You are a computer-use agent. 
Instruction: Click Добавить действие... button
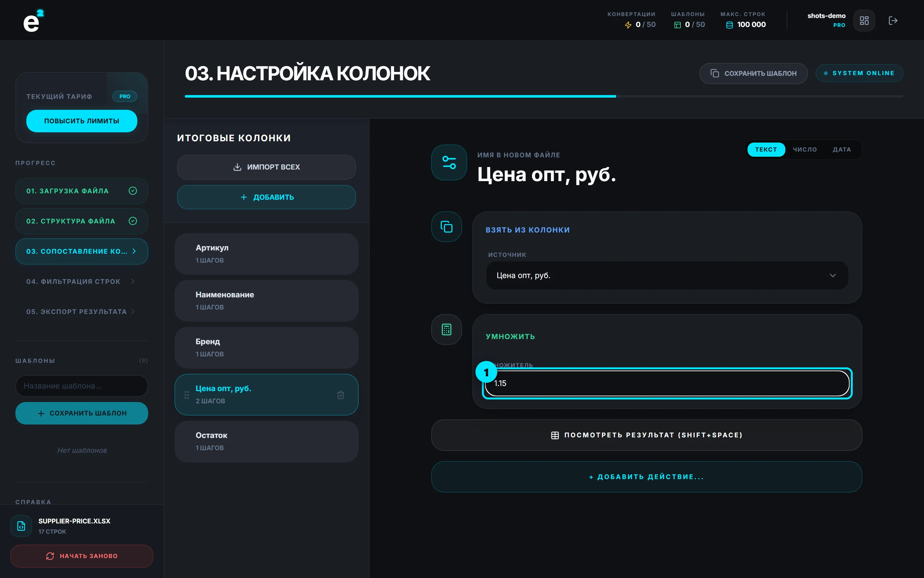646,477
